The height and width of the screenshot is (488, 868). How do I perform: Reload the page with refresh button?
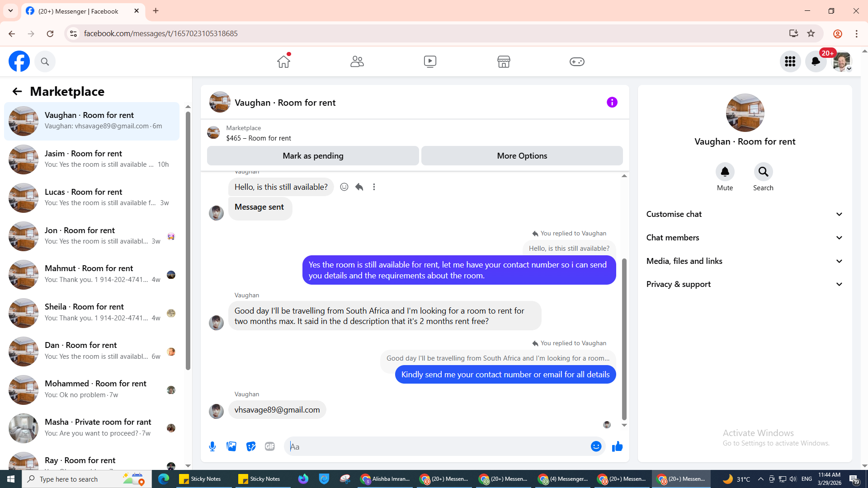(50, 33)
